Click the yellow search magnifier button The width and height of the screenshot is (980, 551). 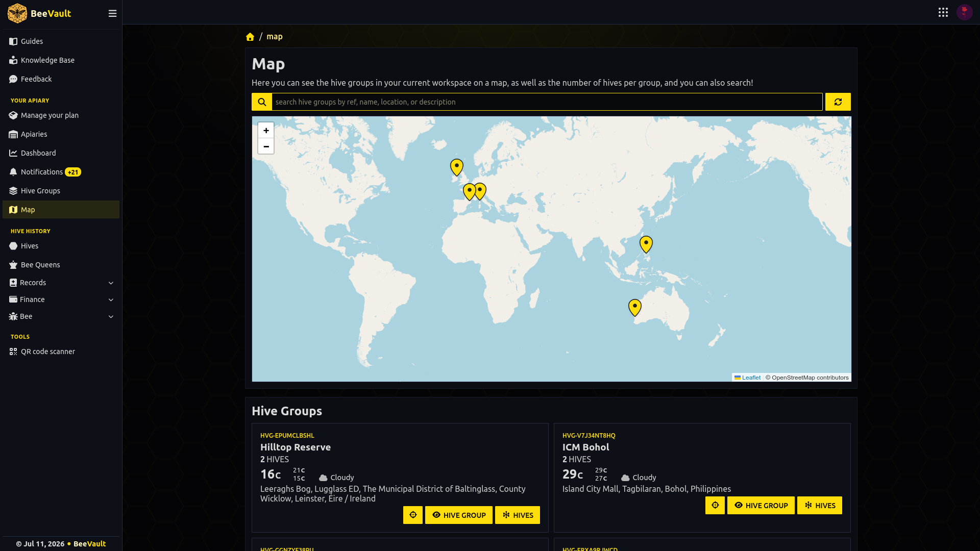point(262,102)
